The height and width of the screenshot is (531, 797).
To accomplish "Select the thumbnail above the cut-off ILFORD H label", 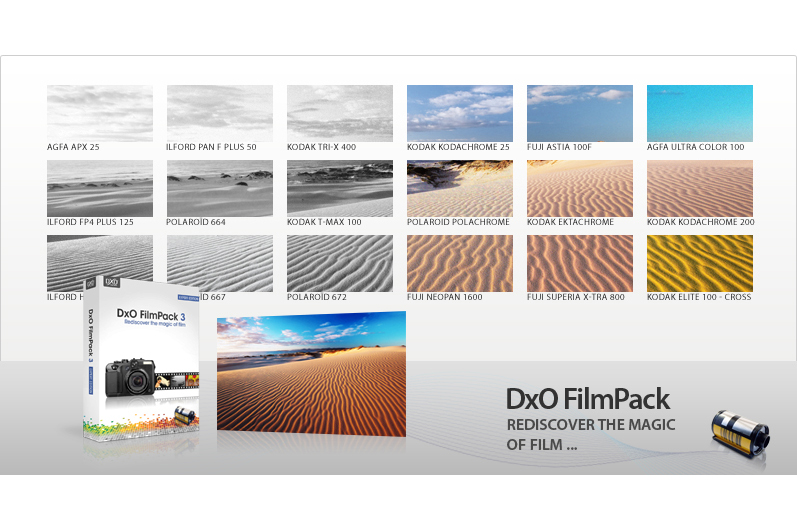I will tap(100, 257).
